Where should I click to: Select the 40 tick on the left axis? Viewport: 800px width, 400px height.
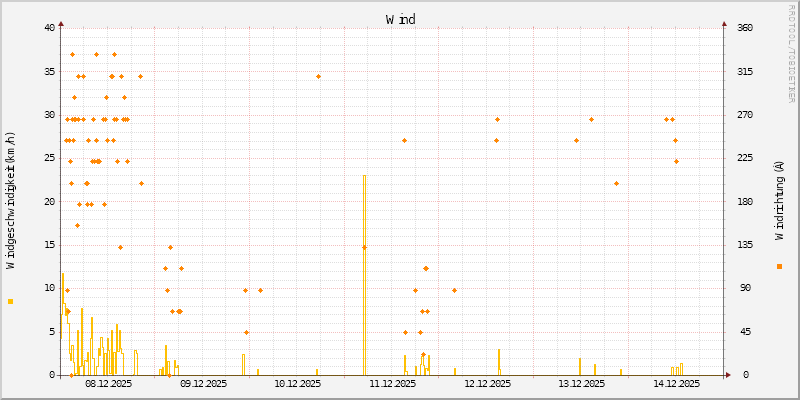(50, 28)
